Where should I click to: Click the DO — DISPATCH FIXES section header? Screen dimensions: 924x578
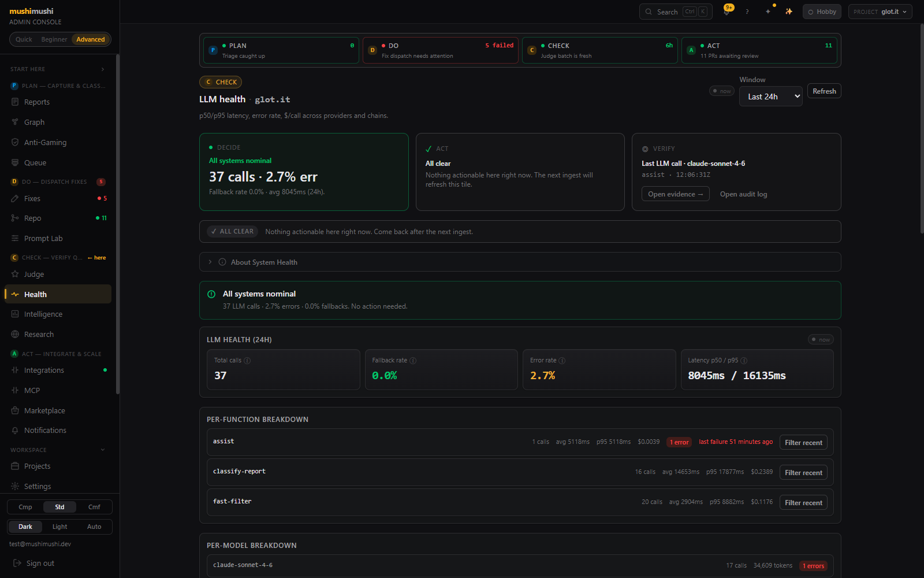[58, 181]
